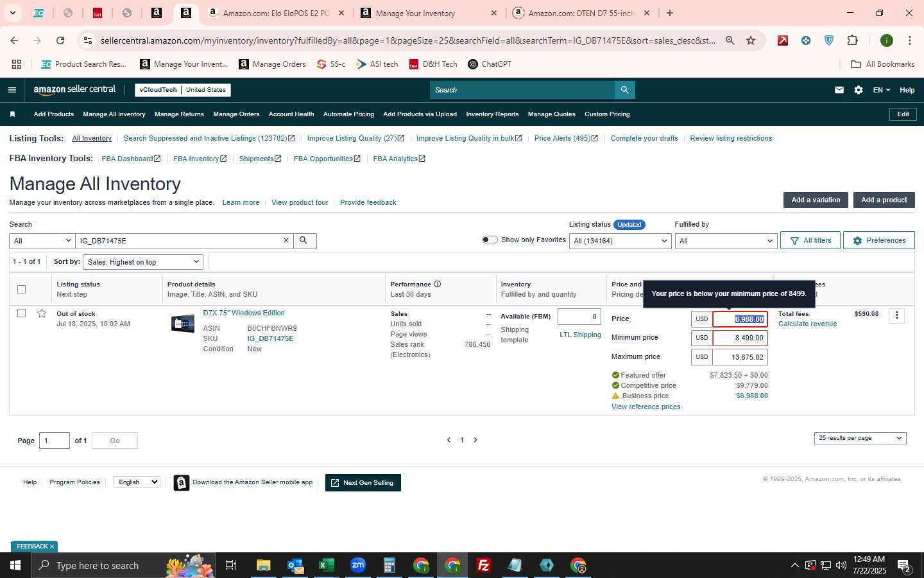Open Chrome three-dot menu
This screenshot has height=578, width=924.
(x=909, y=40)
